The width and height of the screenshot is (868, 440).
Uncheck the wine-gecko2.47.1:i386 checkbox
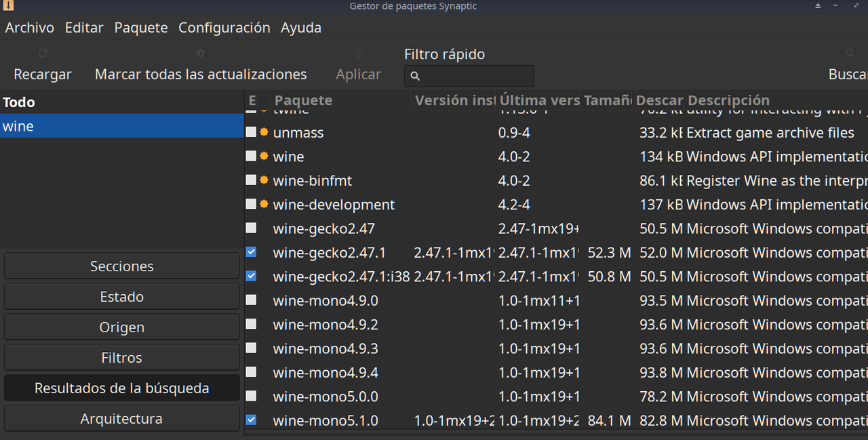251,276
